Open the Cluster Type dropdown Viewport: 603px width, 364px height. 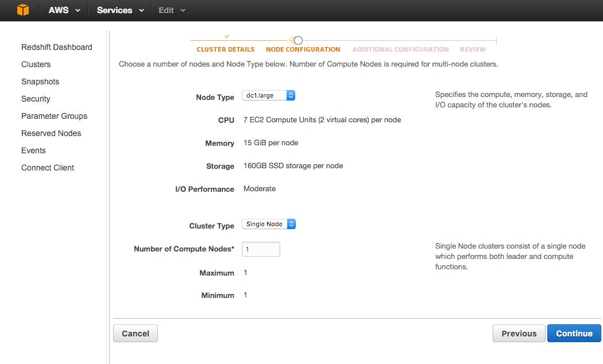[x=268, y=224]
